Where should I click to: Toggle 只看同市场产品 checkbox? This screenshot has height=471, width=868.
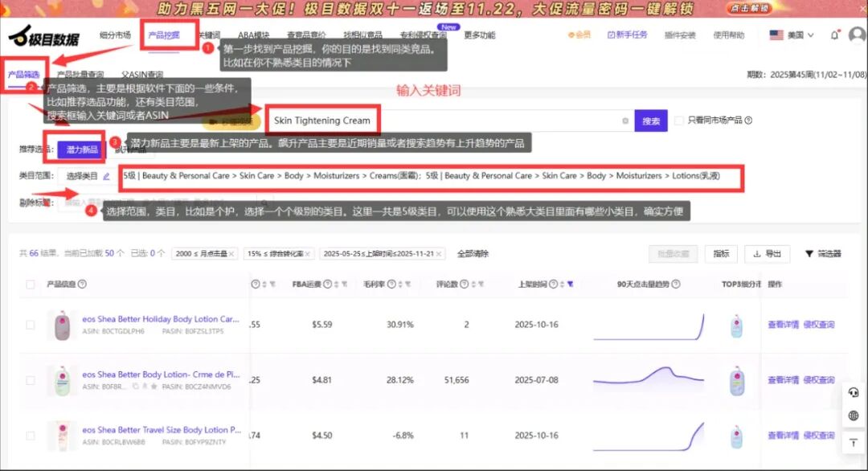tap(678, 120)
